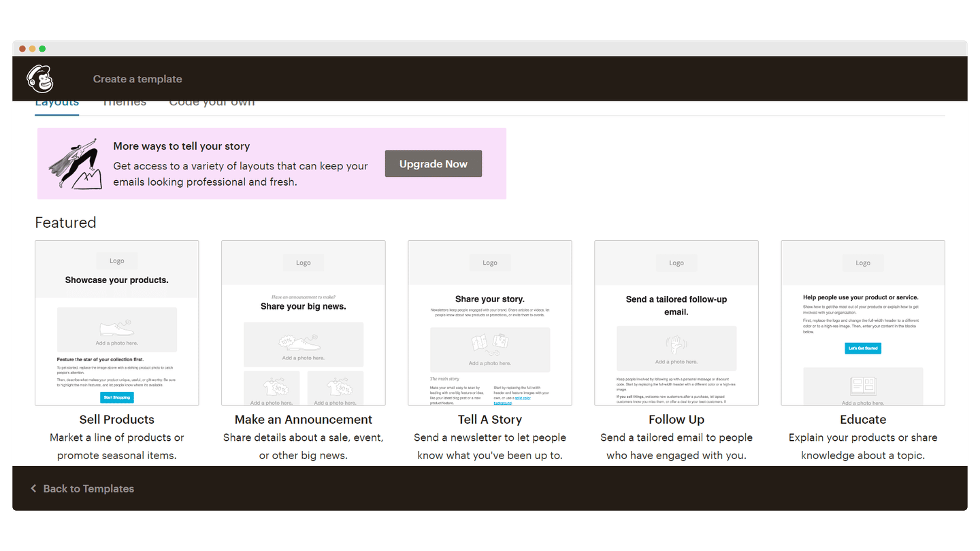Open the Themes tab
Viewport: 980px width, 551px height.
124,103
